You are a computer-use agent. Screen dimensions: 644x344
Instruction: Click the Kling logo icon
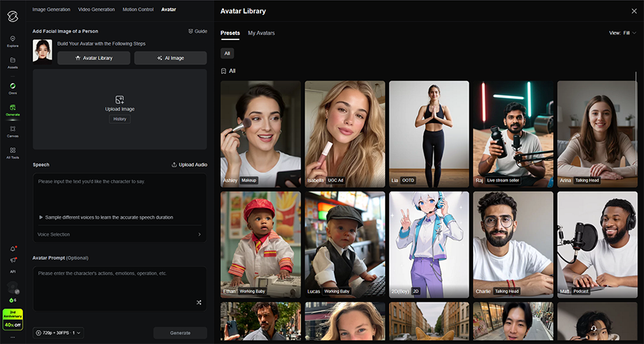12,16
